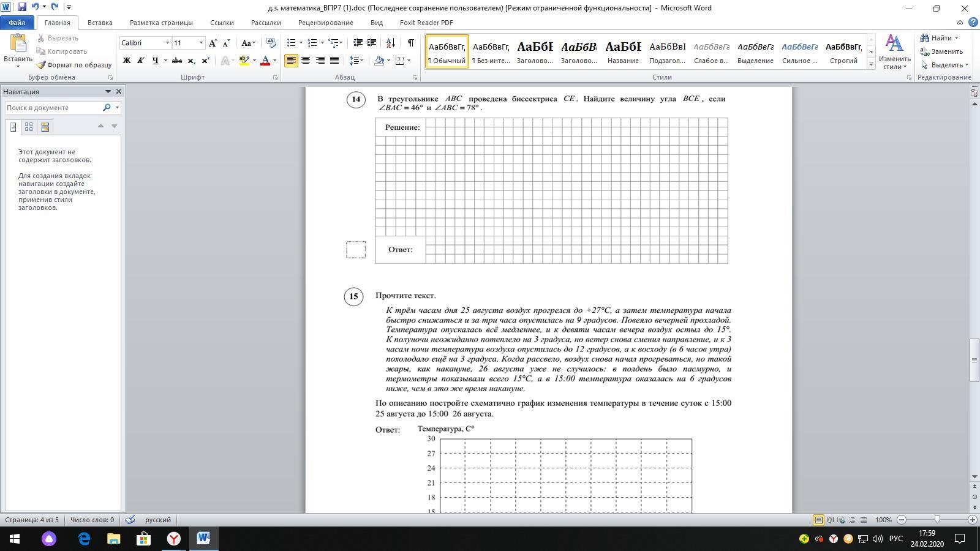Close the Navigation pane
Screen dimensions: 980x551
[x=119, y=91]
